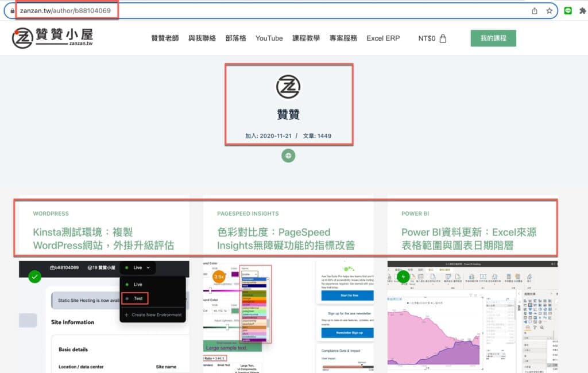Image resolution: width=588 pixels, height=373 pixels.
Task: Open the 專案服務 menu item
Action: [x=343, y=38]
